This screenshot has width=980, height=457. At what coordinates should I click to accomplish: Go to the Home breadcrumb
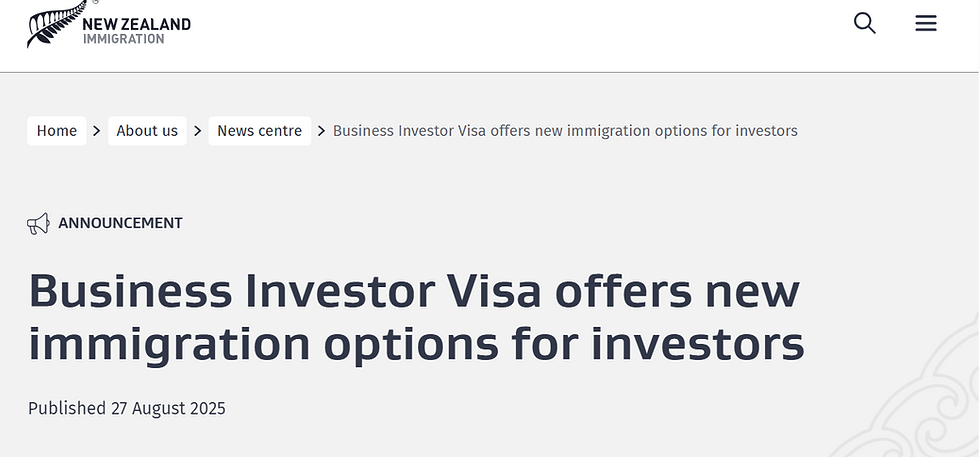pos(57,131)
